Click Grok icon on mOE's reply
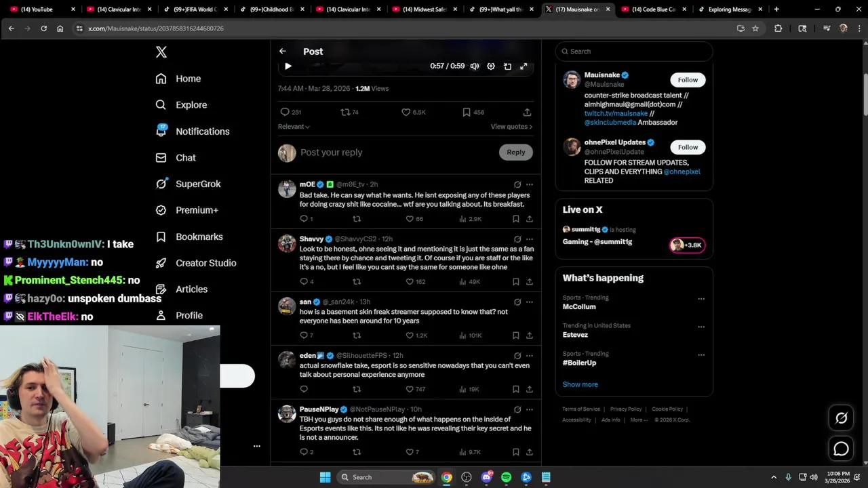Image resolution: width=868 pixels, height=488 pixels. [517, 184]
